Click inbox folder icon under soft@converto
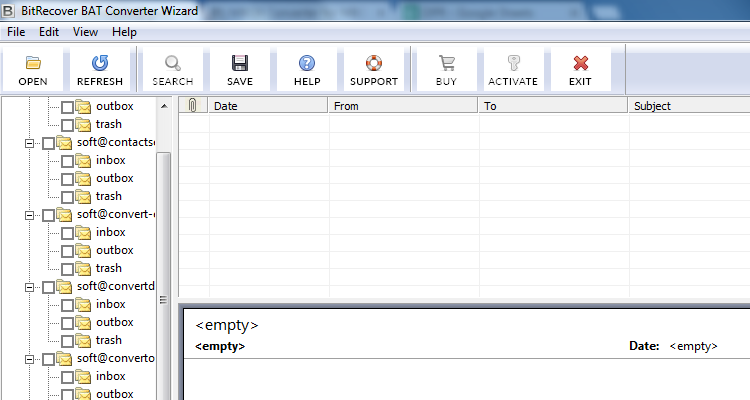Image resolution: width=750 pixels, height=400 pixels. (x=83, y=377)
